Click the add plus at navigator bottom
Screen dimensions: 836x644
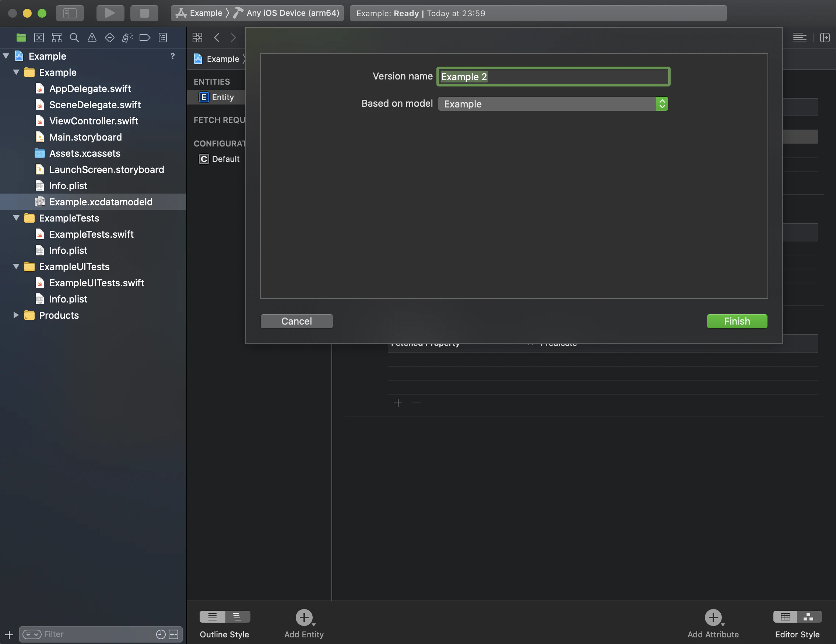pyautogui.click(x=9, y=635)
